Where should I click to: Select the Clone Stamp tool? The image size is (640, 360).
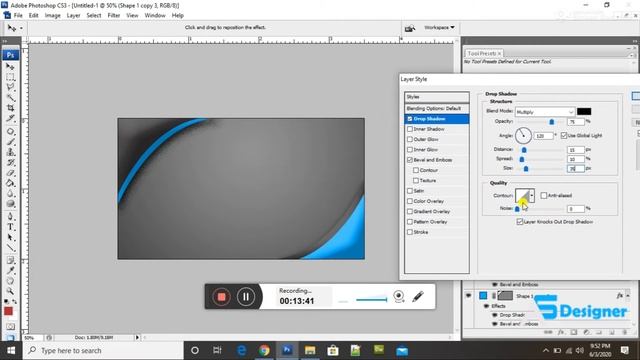pyautogui.click(x=10, y=152)
